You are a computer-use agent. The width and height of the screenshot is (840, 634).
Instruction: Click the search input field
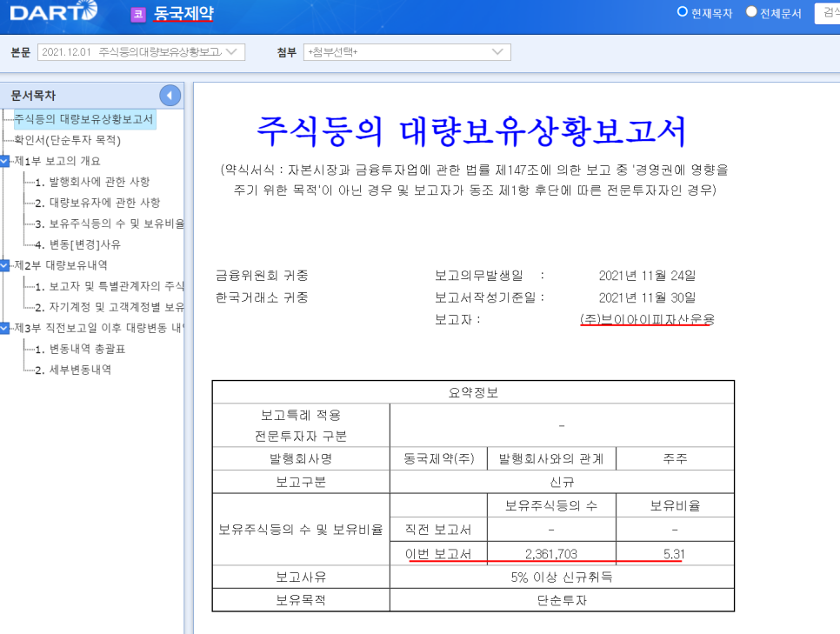[827, 13]
